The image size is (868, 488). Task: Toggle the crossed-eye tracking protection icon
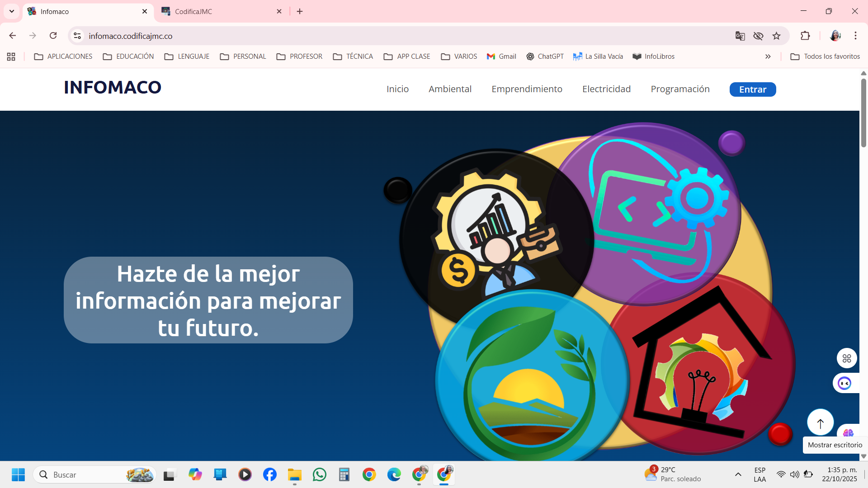758,36
